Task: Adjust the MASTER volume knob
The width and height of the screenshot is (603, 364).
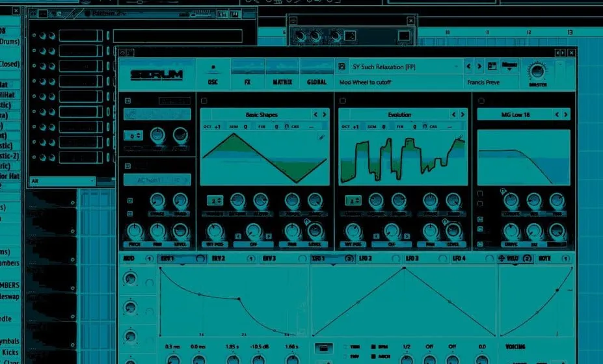Action: click(x=537, y=71)
